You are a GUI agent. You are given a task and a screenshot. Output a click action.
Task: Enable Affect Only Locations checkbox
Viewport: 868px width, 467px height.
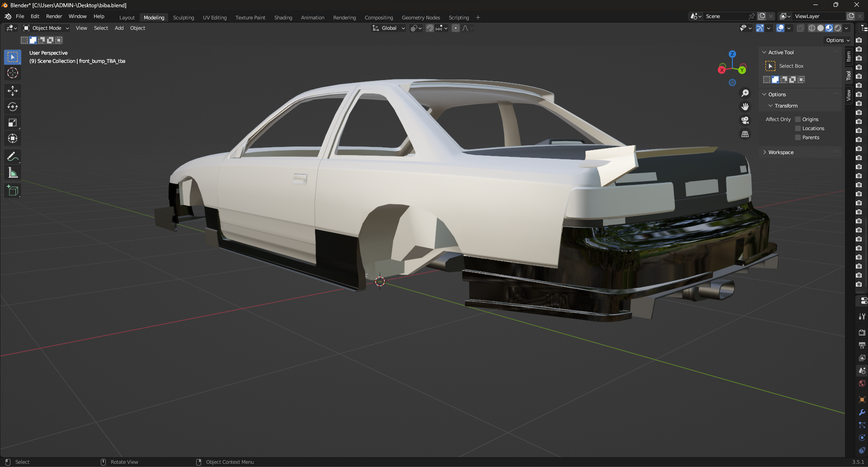click(798, 128)
